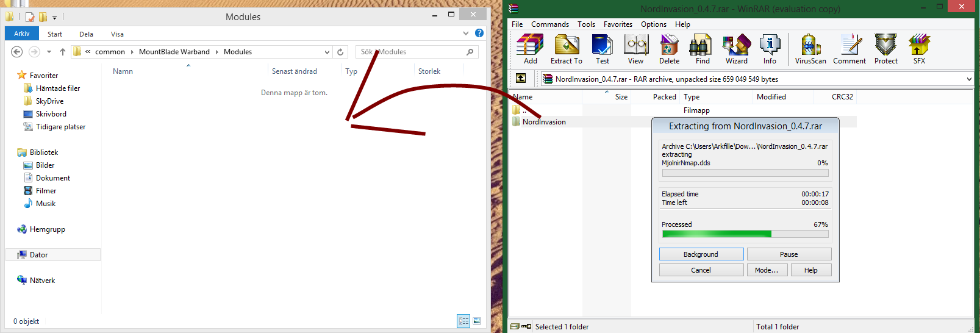
Task: Click the Explorer back arrow
Action: coord(17,52)
